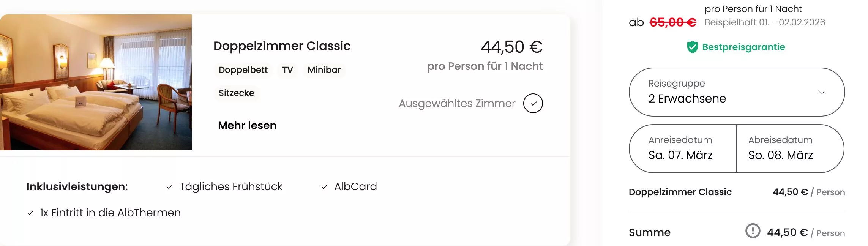Expand the Reisegruppe dropdown chevron
The width and height of the screenshot is (868, 246).
pos(821,92)
